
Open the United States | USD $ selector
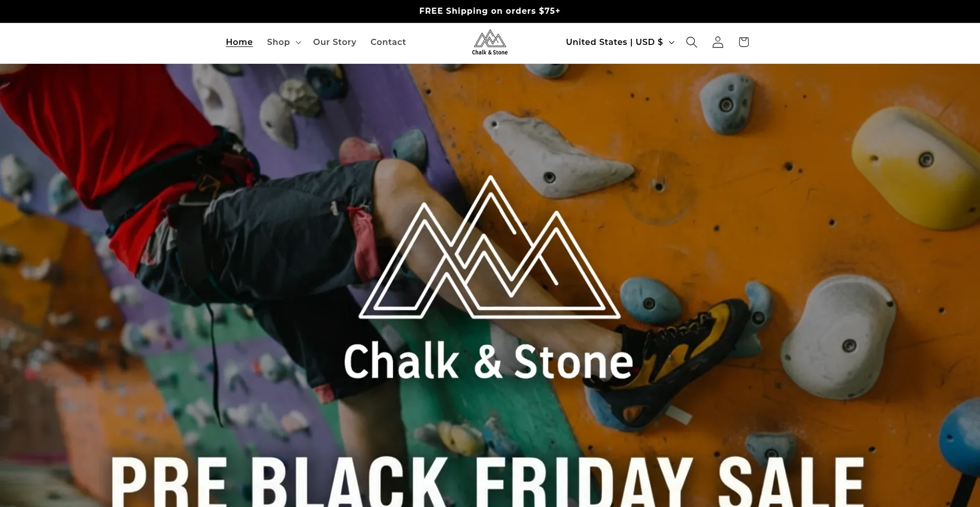(x=620, y=42)
